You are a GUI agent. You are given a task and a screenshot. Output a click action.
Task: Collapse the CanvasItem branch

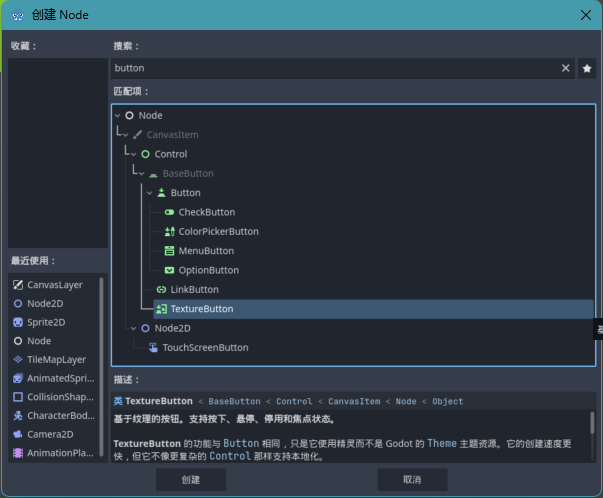pos(125,135)
